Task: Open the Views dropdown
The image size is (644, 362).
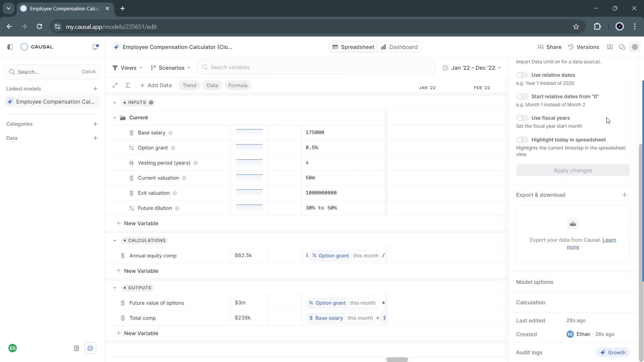Action: [127, 68]
